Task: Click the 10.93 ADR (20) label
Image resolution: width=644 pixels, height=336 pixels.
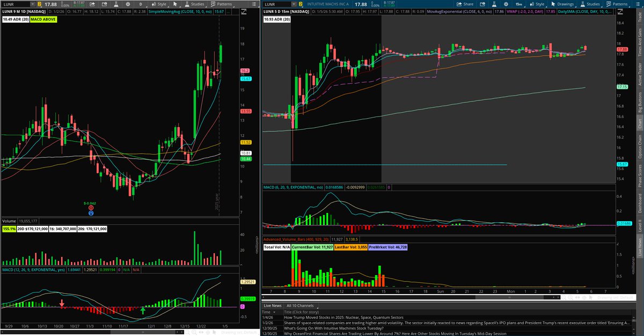Action: [277, 20]
